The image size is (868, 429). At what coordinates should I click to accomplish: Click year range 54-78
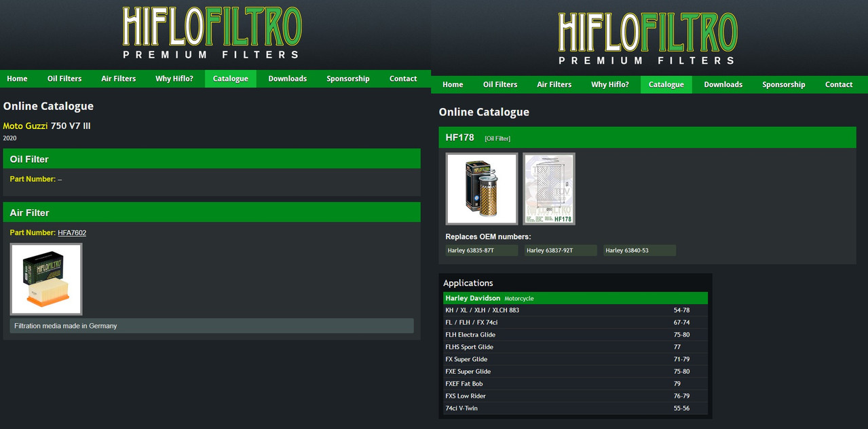tap(681, 310)
